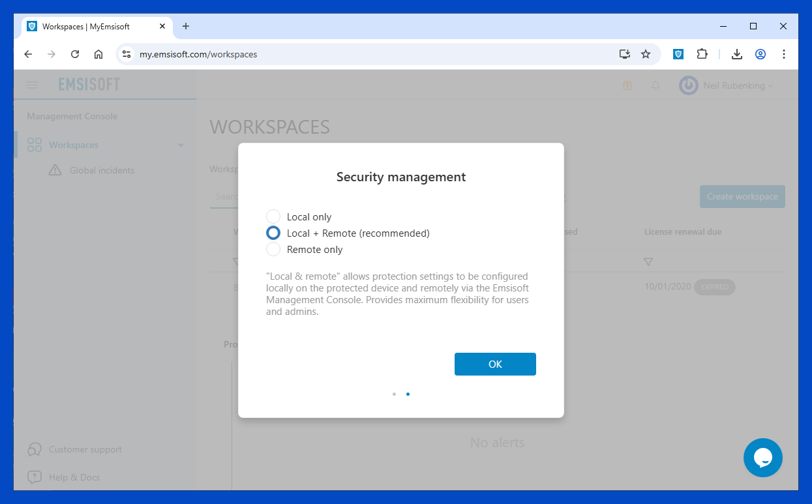The height and width of the screenshot is (504, 812).
Task: Open a new browser tab
Action: (186, 26)
